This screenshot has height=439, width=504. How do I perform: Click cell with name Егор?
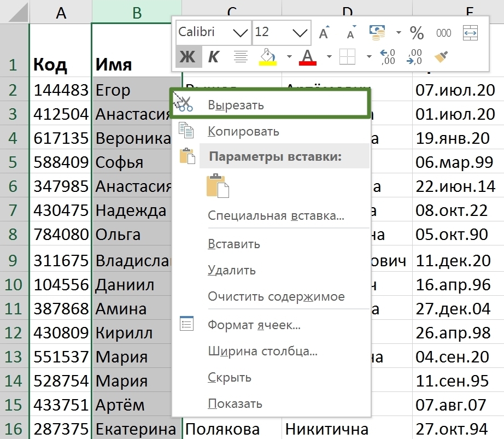click(132, 90)
